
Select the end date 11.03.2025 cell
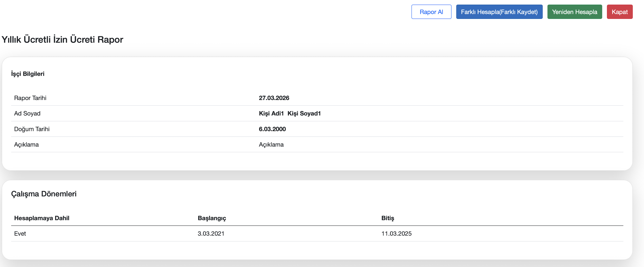point(396,233)
